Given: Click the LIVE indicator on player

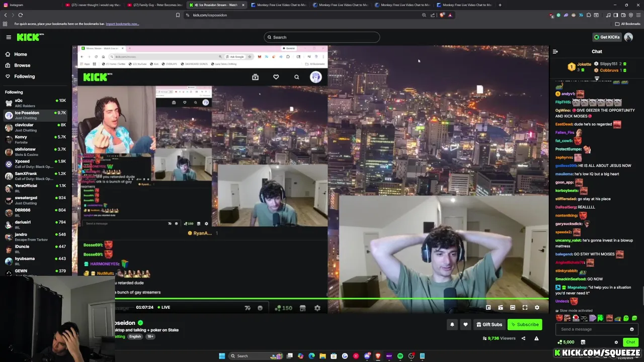Looking at the screenshot, I should [164, 307].
